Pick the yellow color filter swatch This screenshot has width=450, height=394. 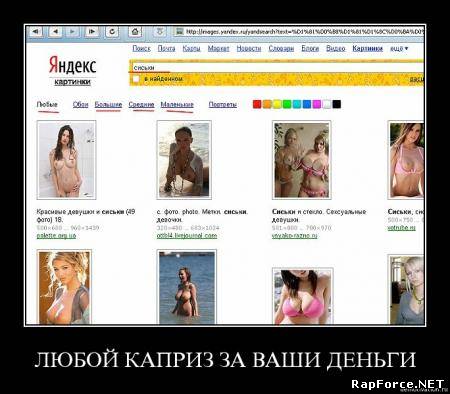[x=277, y=104]
